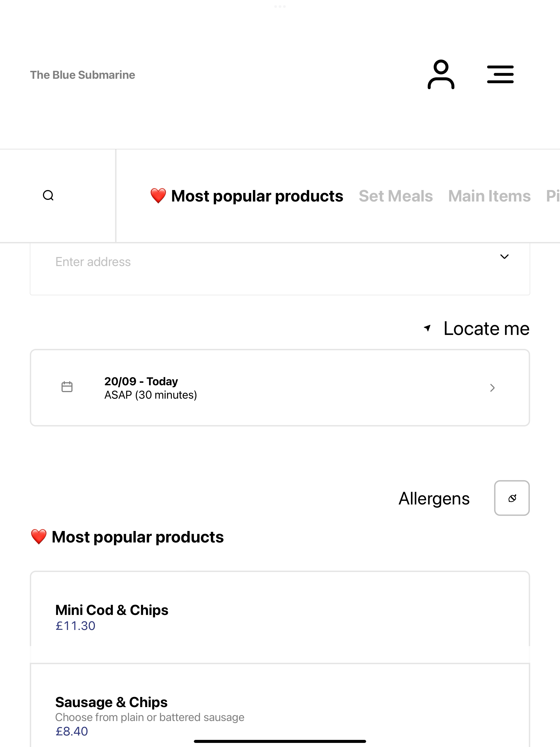Click The Blue Submarine restaurant name
The image size is (560, 747).
click(82, 75)
